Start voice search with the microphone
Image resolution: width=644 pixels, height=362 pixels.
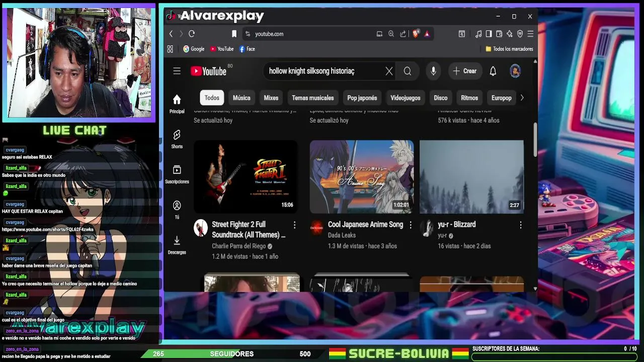[433, 71]
